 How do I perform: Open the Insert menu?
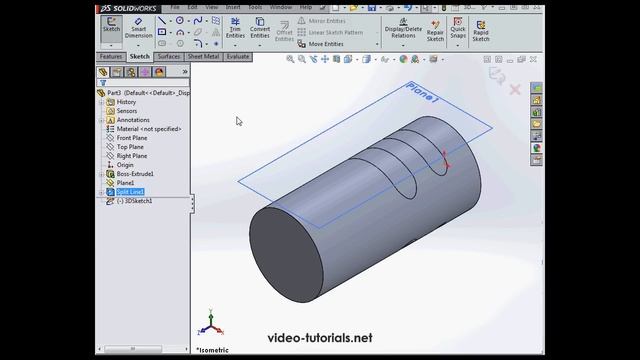233,7
